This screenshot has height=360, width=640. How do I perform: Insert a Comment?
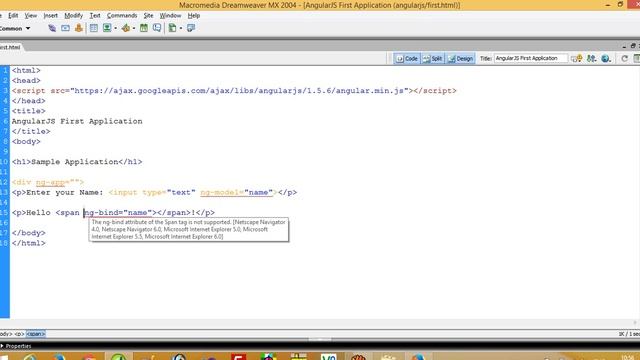157,28
